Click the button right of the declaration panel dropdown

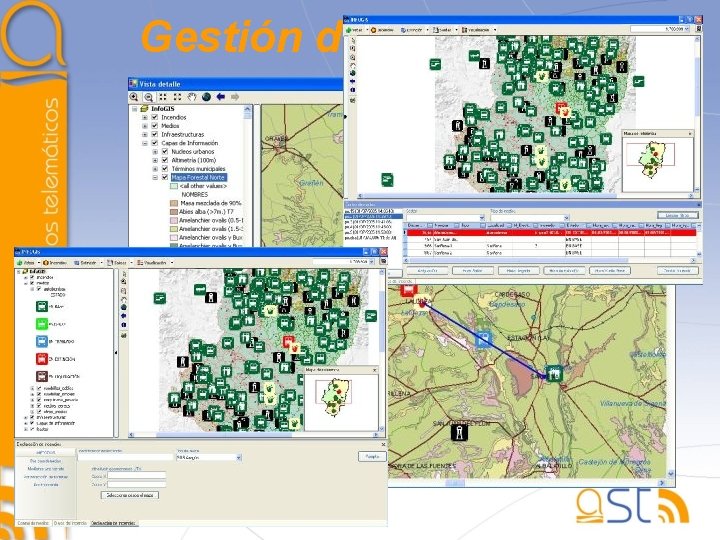tap(372, 456)
